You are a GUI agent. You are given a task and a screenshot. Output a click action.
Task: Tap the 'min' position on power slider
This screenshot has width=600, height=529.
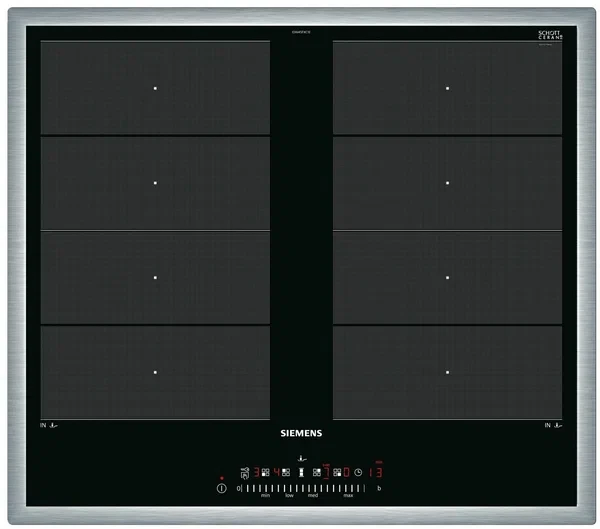pyautogui.click(x=266, y=489)
